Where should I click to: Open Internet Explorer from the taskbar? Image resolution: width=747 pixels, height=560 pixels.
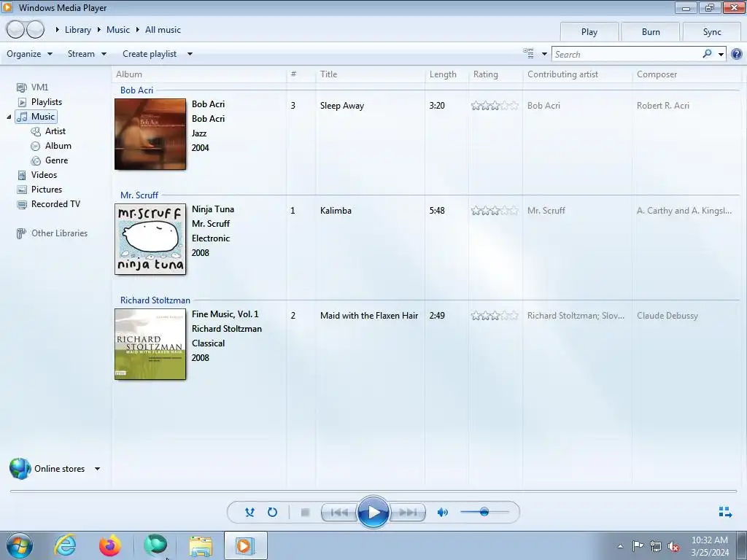(65, 545)
